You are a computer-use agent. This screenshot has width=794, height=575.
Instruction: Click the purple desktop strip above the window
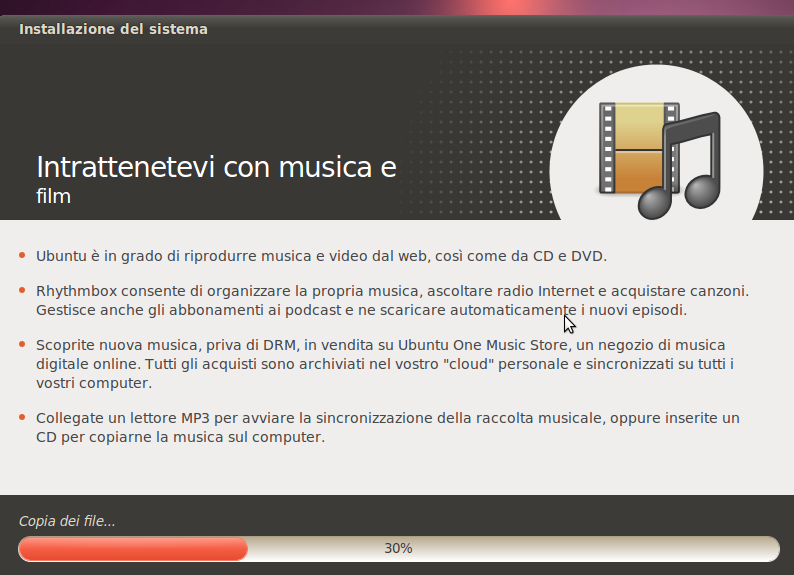397,7
